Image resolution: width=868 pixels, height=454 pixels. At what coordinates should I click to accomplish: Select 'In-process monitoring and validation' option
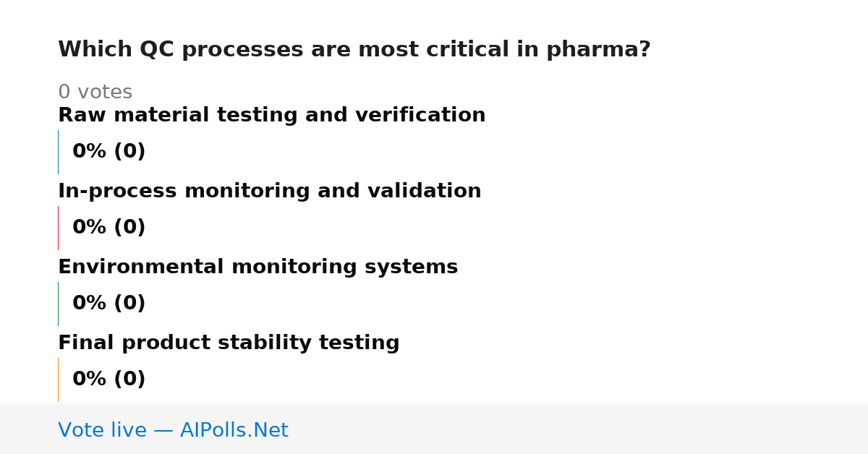click(270, 192)
